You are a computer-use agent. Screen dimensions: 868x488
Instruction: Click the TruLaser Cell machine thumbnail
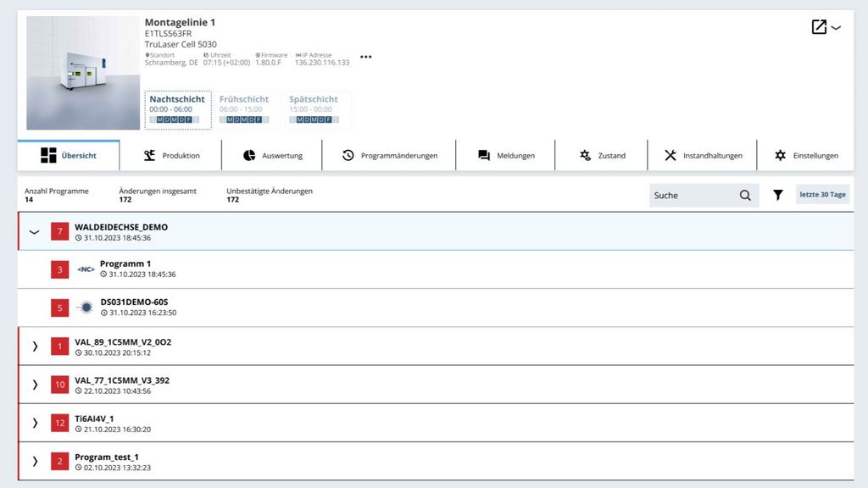click(x=83, y=73)
